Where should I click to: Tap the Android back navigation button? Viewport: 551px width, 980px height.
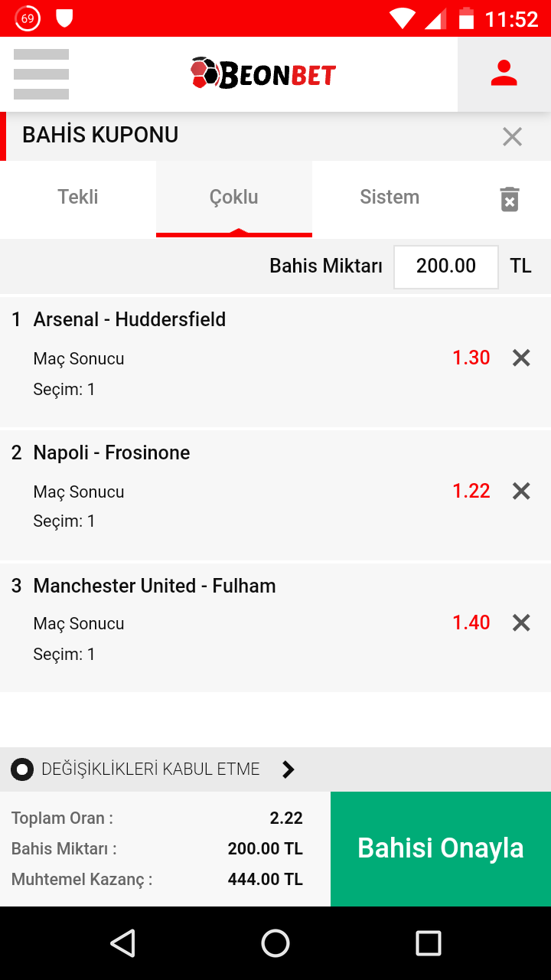[122, 943]
